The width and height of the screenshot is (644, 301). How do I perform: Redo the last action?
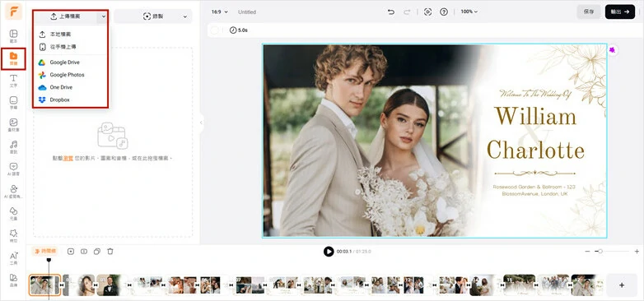pos(407,12)
